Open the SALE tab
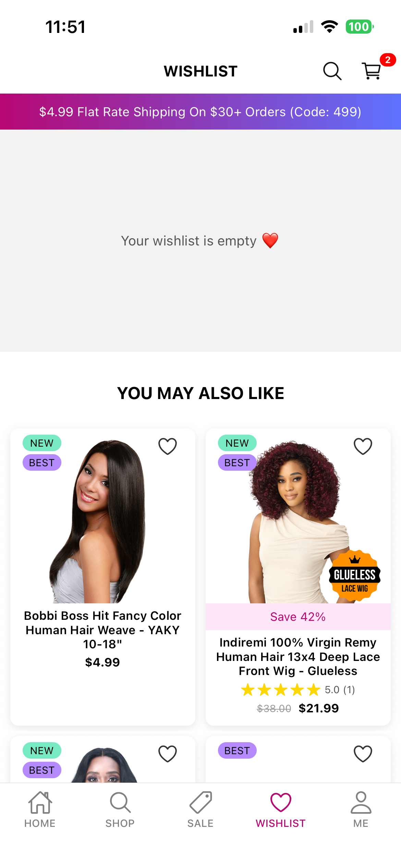 [x=200, y=810]
